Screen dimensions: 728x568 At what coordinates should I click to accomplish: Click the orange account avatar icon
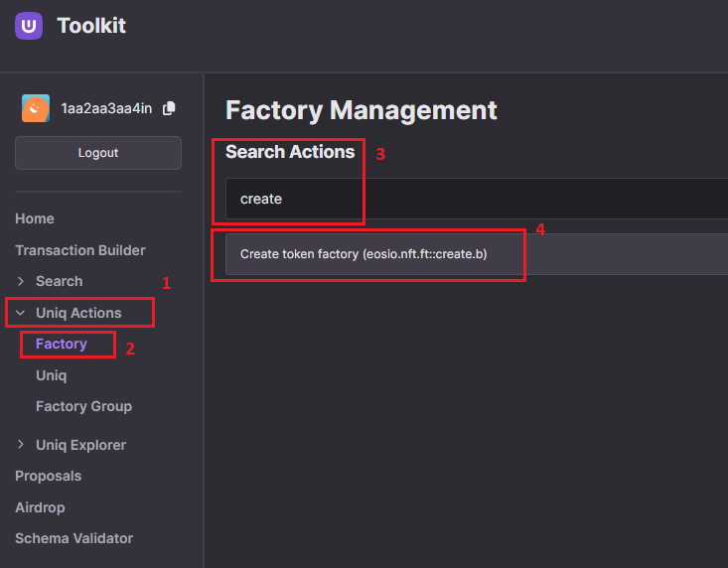[x=36, y=108]
